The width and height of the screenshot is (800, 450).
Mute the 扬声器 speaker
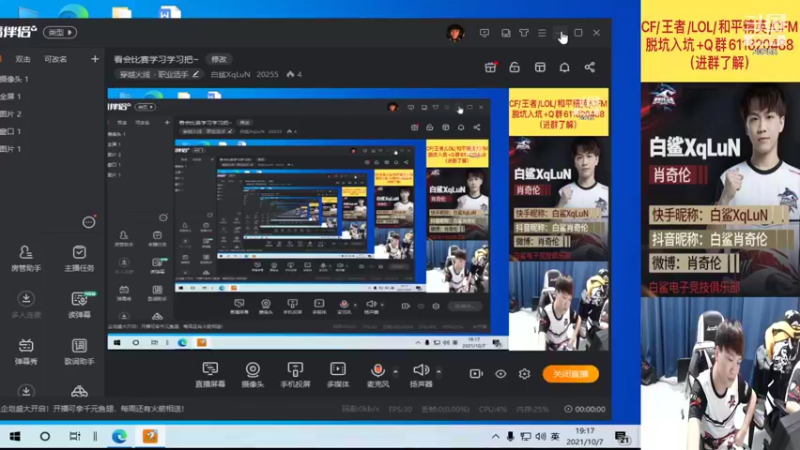pyautogui.click(x=421, y=375)
